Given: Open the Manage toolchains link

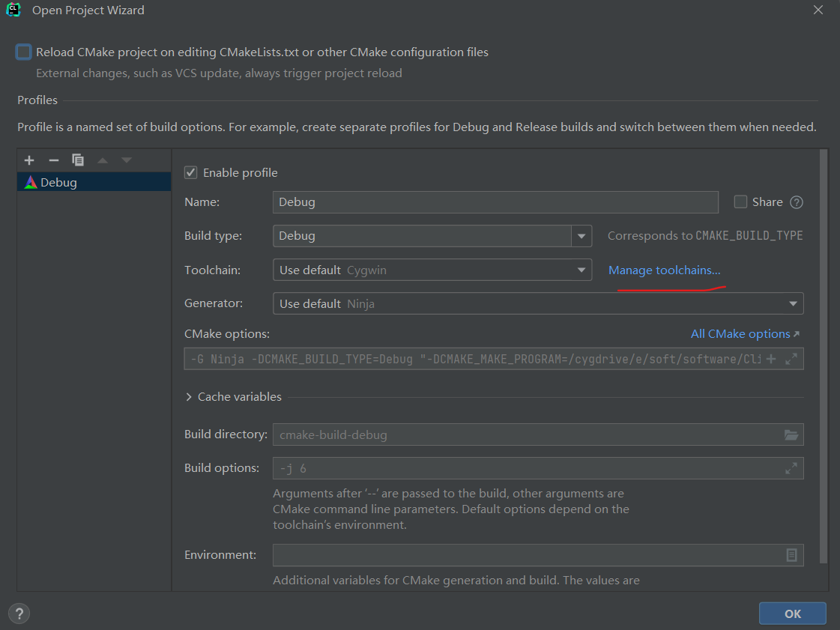Looking at the screenshot, I should (664, 270).
